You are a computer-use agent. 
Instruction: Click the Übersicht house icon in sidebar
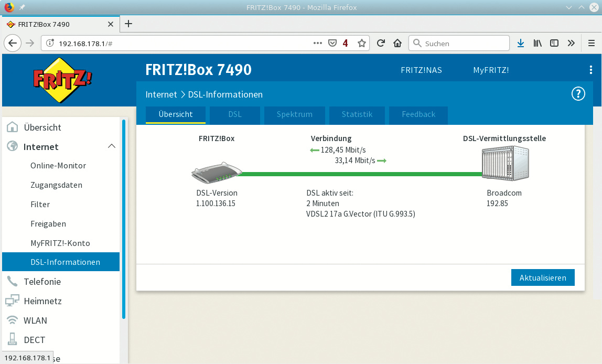(12, 127)
